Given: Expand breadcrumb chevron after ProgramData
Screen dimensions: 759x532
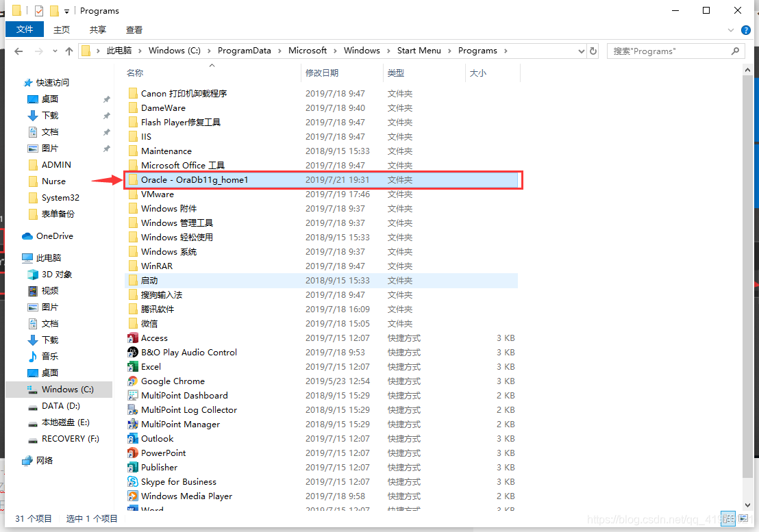Looking at the screenshot, I should [279, 51].
